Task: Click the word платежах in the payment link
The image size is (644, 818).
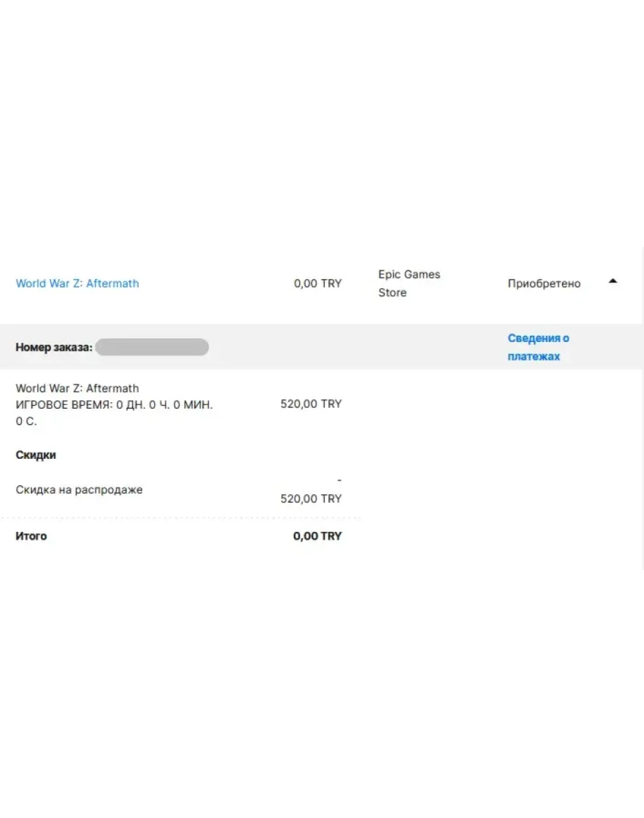Action: [x=533, y=356]
